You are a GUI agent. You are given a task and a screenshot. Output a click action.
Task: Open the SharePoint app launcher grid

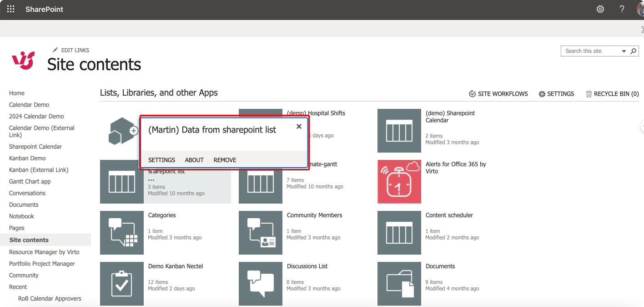[x=10, y=9]
